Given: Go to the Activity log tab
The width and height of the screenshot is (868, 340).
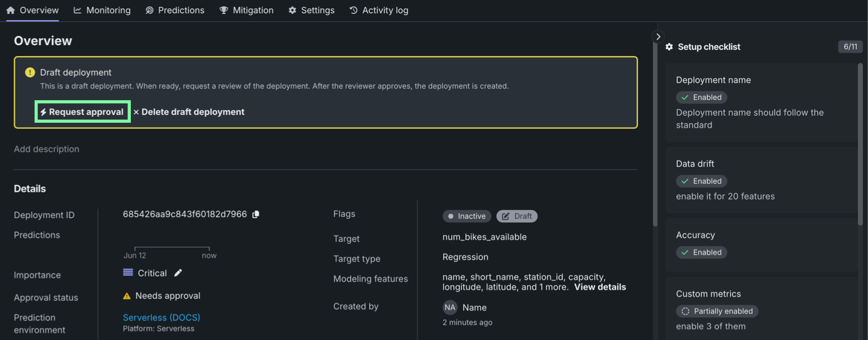Looking at the screenshot, I should click(x=379, y=10).
